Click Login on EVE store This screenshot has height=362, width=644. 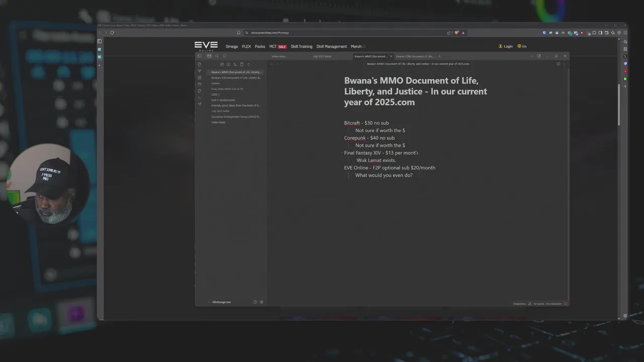click(x=506, y=46)
